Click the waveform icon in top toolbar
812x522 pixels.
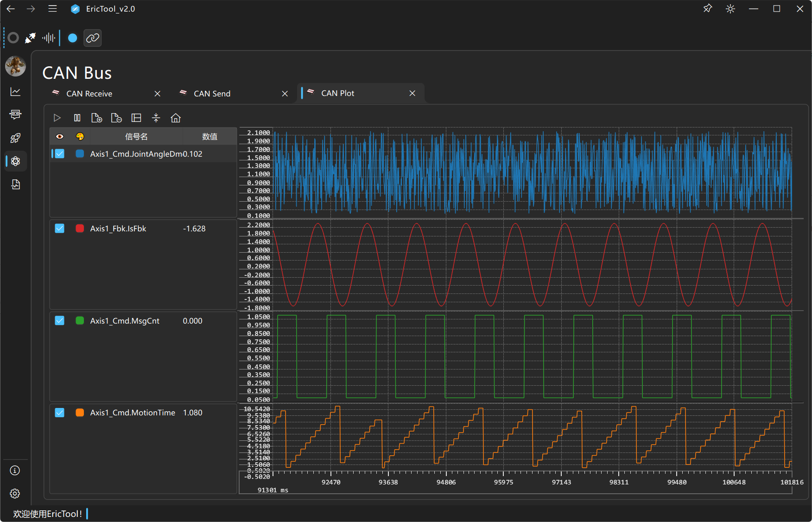coord(49,38)
